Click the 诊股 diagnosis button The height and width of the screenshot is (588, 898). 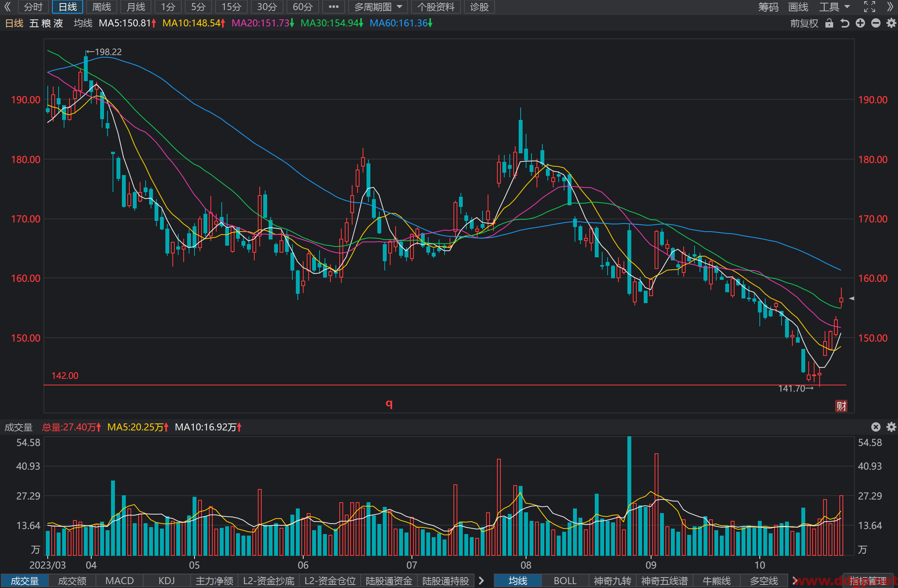click(479, 7)
